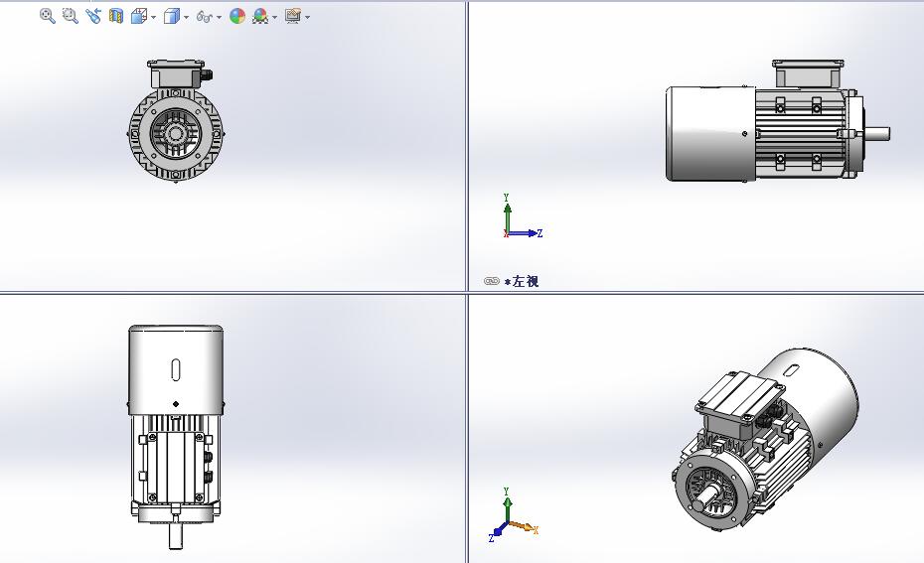The height and width of the screenshot is (563, 924).
Task: Select the motor in the top view
Action: click(x=176, y=436)
